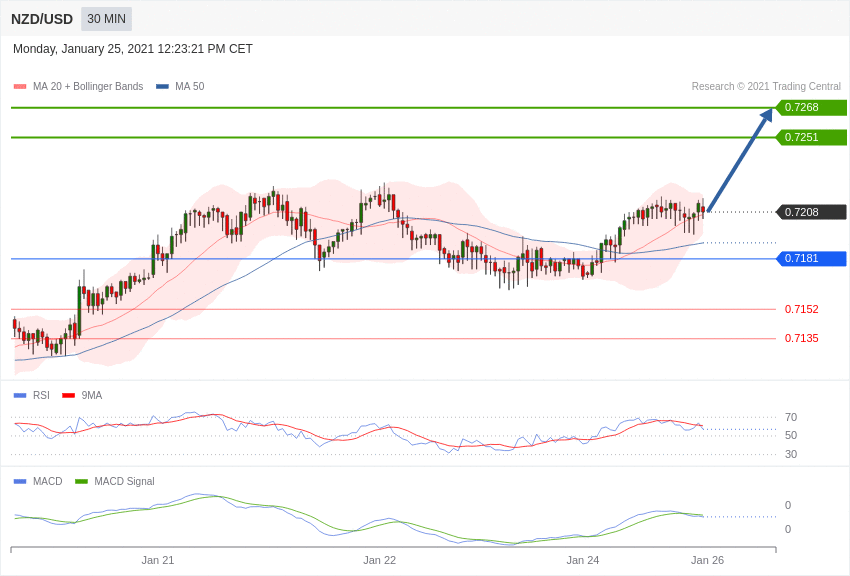The height and width of the screenshot is (576, 850).
Task: Click the NZD/USD symbol title
Action: coord(42,19)
